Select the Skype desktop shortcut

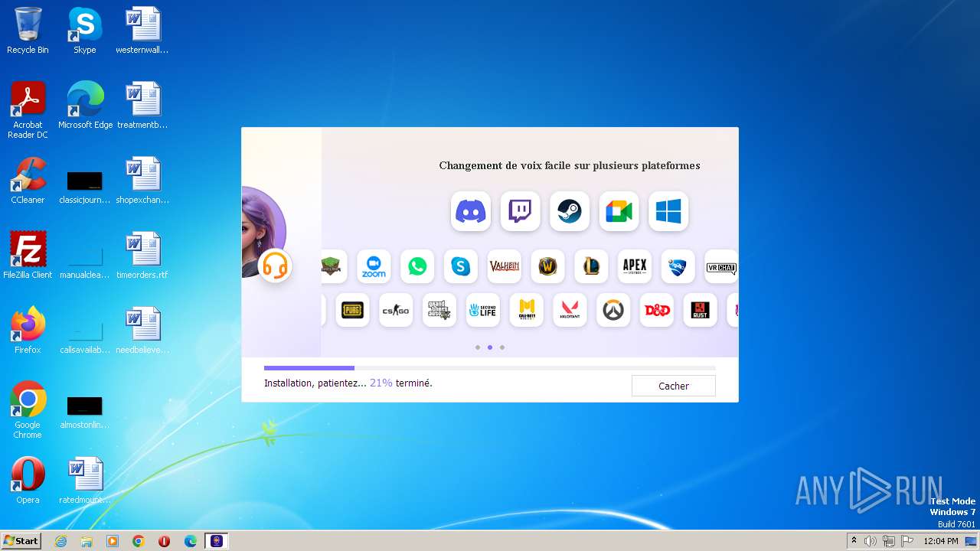point(84,31)
